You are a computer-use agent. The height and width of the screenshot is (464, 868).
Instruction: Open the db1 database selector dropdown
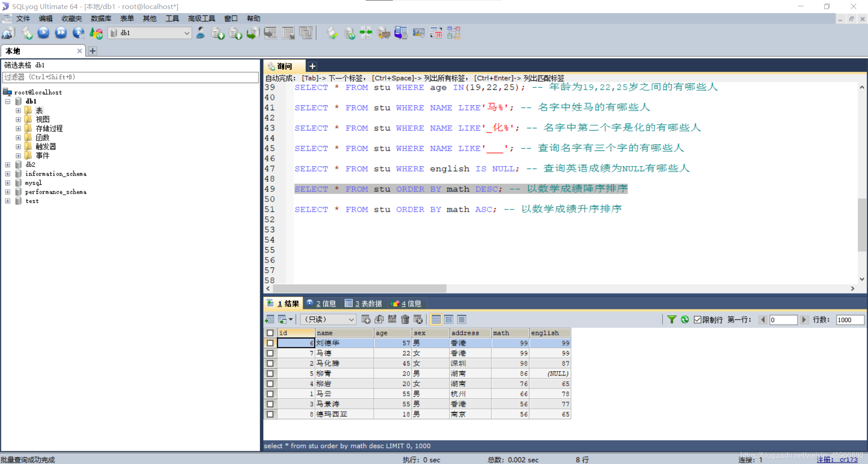pos(150,33)
